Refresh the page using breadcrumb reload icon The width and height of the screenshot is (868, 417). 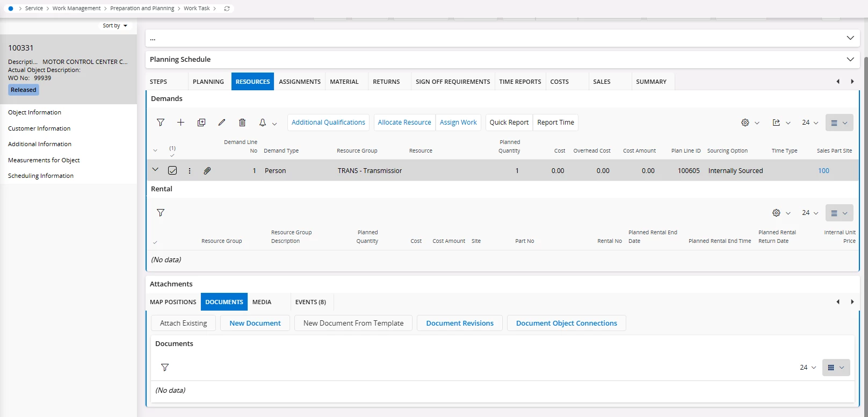227,9
